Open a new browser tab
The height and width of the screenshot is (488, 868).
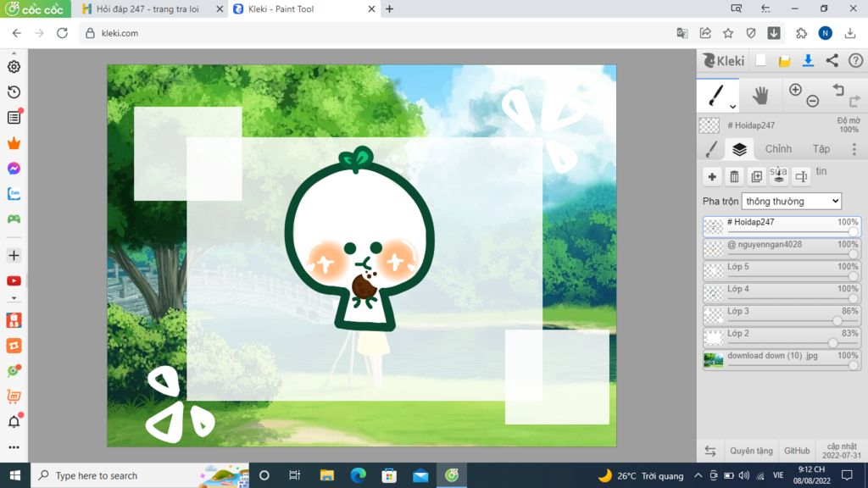(x=389, y=8)
